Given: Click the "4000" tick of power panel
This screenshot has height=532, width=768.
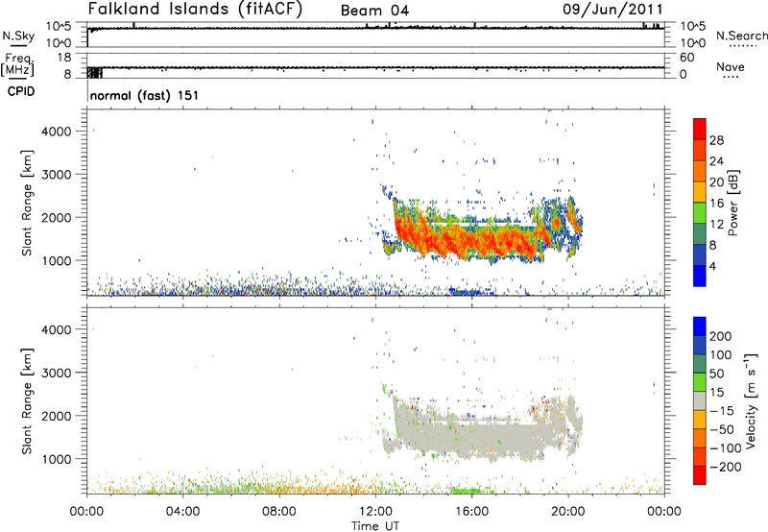Looking at the screenshot, I should coord(57,132).
